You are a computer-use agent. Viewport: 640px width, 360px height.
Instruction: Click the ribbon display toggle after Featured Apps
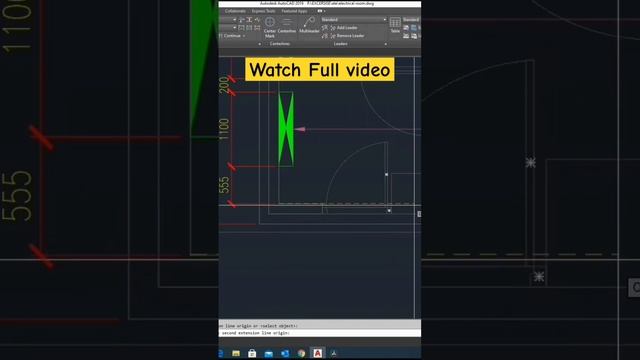point(321,11)
